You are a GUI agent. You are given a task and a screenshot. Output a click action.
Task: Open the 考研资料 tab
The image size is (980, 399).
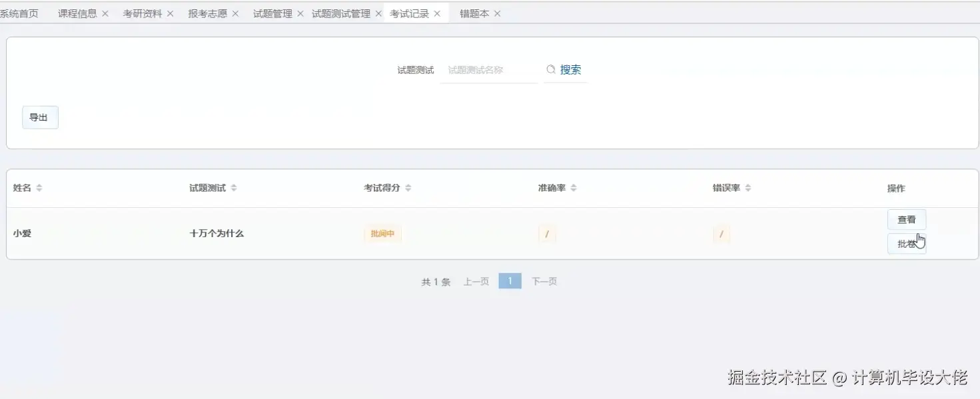tap(141, 13)
